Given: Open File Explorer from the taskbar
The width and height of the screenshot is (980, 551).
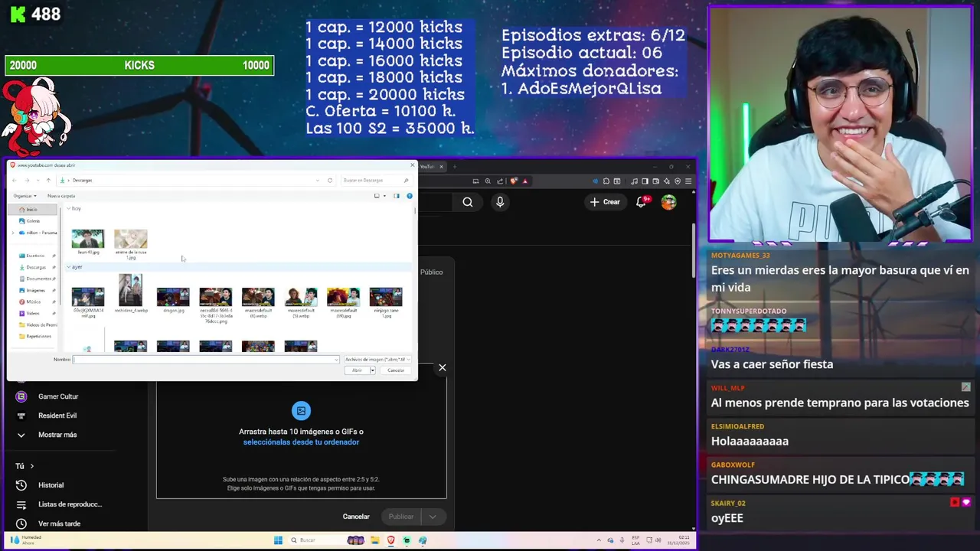Looking at the screenshot, I should [x=375, y=540].
